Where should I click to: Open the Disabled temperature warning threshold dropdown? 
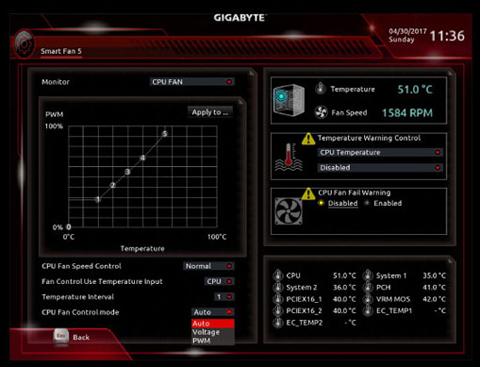(x=380, y=167)
